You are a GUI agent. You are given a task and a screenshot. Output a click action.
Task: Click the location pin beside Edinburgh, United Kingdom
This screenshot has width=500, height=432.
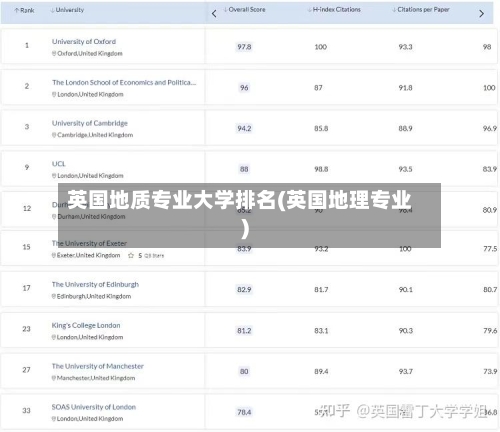pos(54,296)
